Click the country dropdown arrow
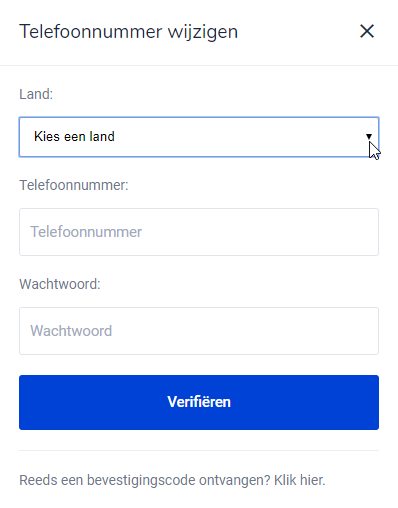Image resolution: width=398 pixels, height=508 pixels. [369, 136]
